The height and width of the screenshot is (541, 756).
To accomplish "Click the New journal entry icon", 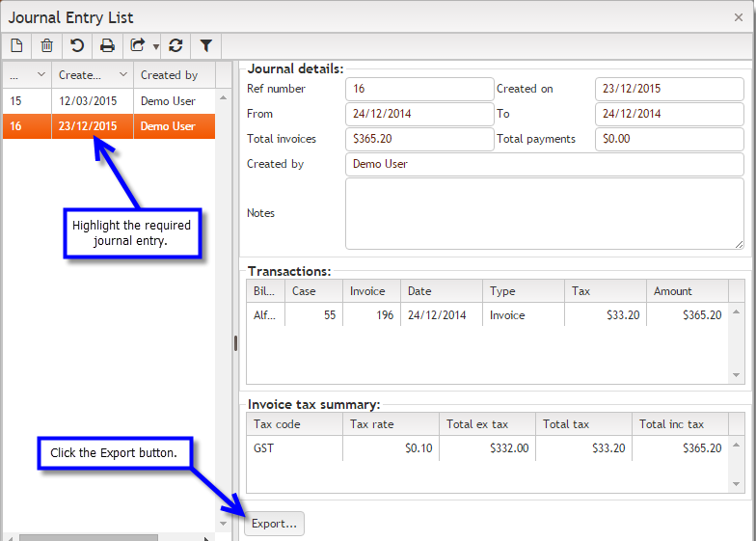I will (x=16, y=45).
